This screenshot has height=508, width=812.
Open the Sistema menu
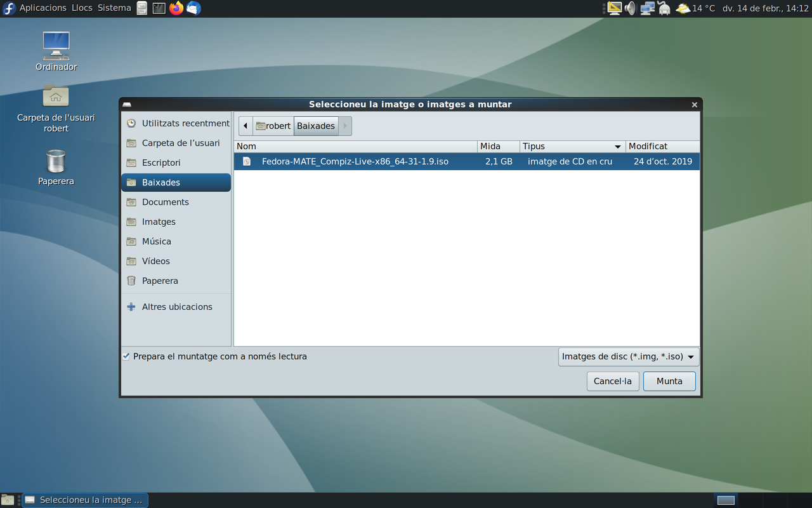coord(114,8)
